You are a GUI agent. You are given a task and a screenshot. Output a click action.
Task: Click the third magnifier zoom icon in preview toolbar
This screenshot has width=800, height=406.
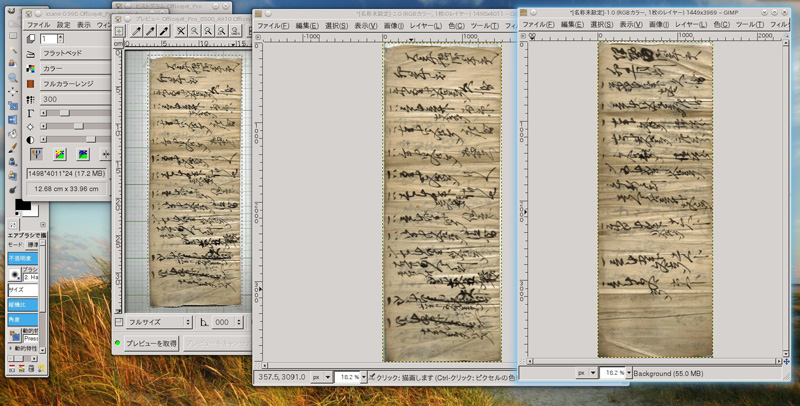tap(221, 31)
